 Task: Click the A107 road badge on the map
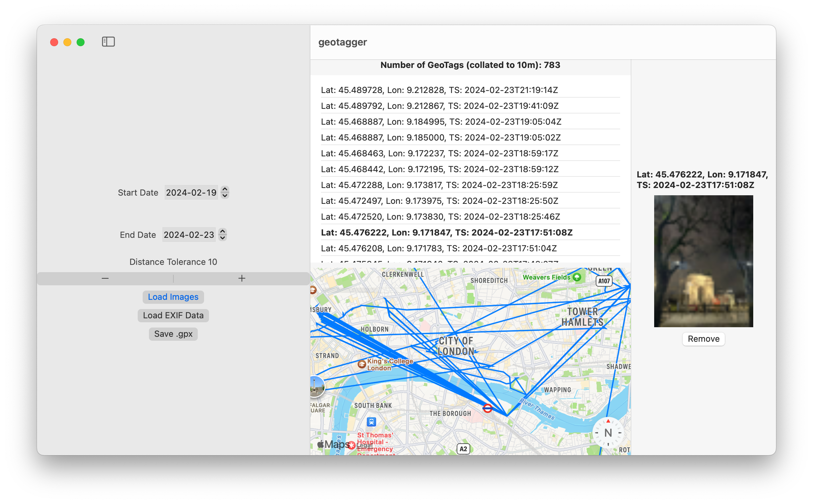pos(604,281)
